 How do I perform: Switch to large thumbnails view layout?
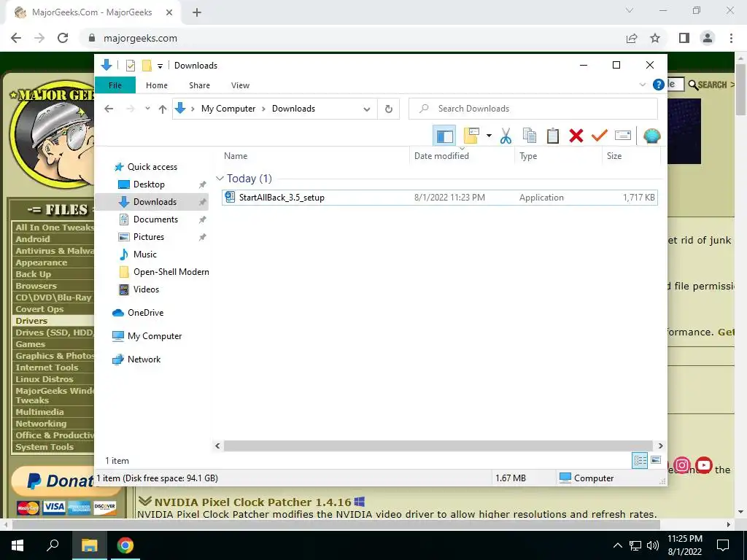[656, 460]
